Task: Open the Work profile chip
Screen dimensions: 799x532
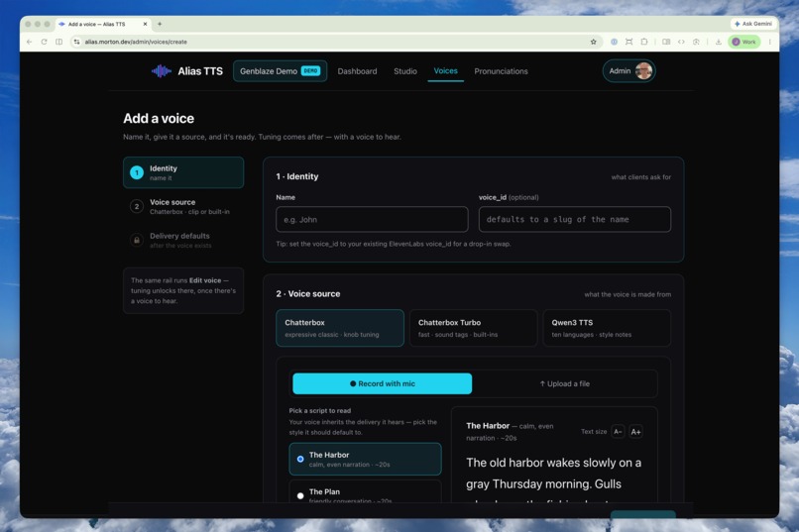Action: tap(744, 42)
